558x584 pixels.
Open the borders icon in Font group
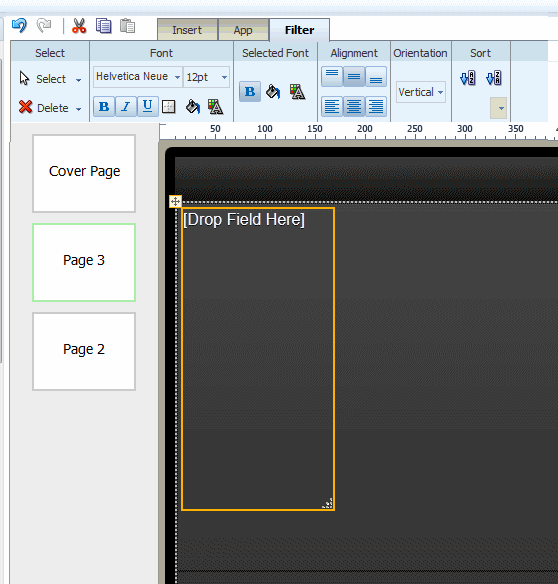click(169, 107)
